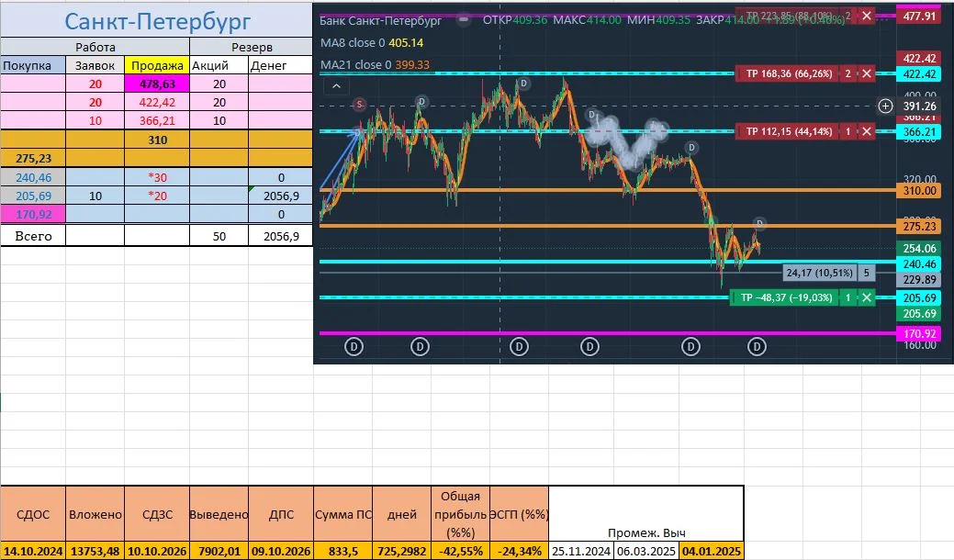Select the 240,46 purchase cell

(33, 177)
